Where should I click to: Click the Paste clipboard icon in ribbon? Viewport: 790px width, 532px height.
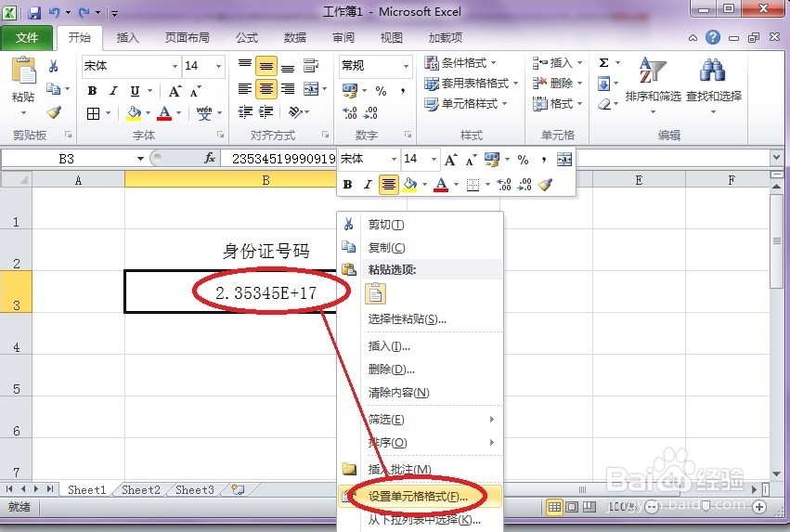(23, 70)
